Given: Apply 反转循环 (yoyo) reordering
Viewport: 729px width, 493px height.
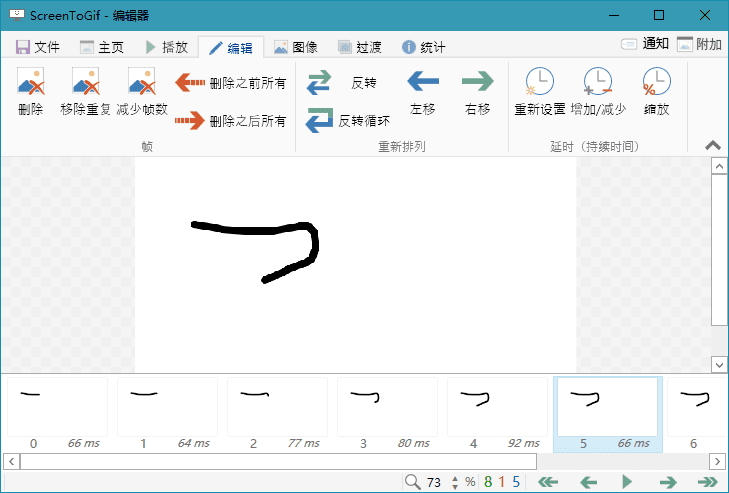Looking at the screenshot, I should click(x=347, y=121).
